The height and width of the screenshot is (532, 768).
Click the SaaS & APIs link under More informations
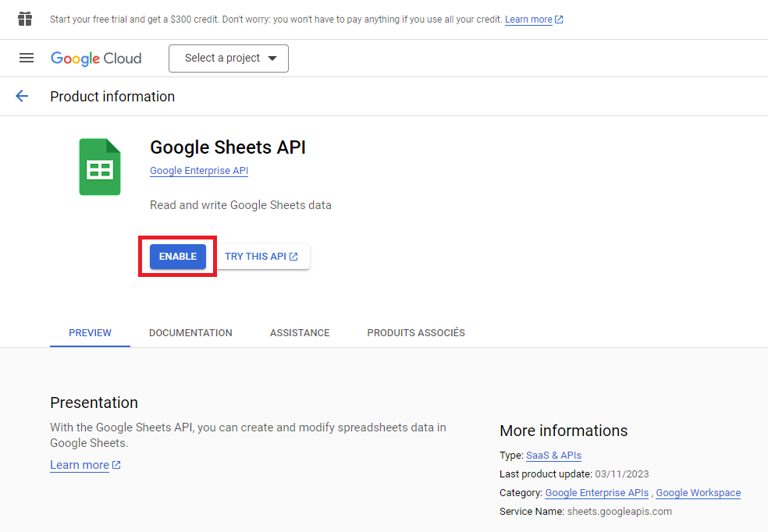pyautogui.click(x=553, y=455)
